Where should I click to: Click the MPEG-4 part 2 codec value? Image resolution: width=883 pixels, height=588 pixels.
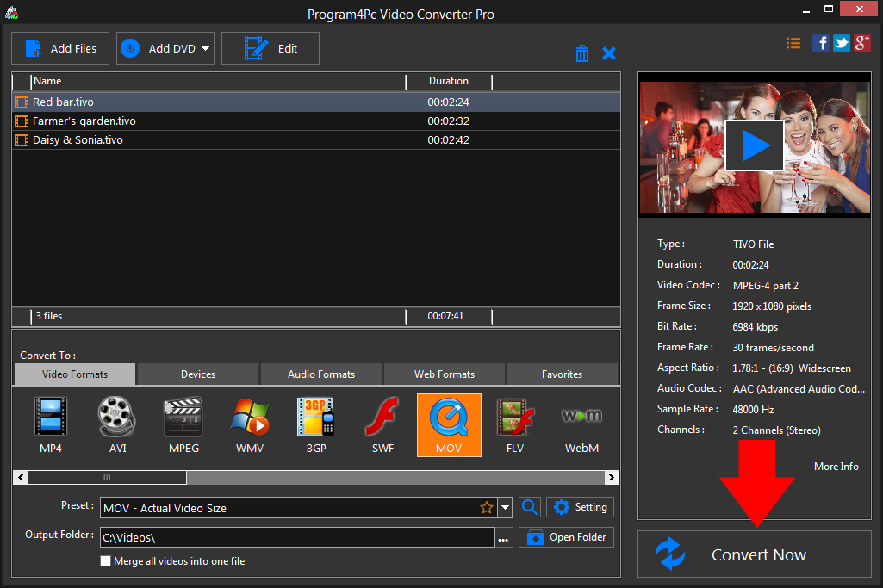pos(765,286)
